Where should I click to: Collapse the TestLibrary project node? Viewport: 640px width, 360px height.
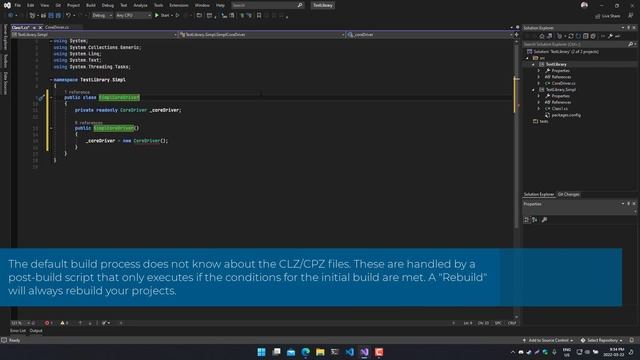pos(533,64)
